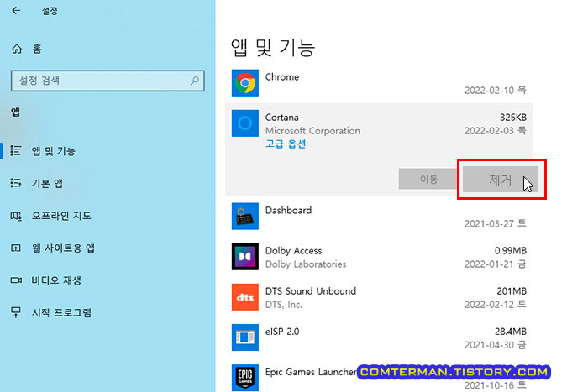Select the DTS Sound Unbound name
Viewport: 588px width, 392px height.
(x=311, y=291)
